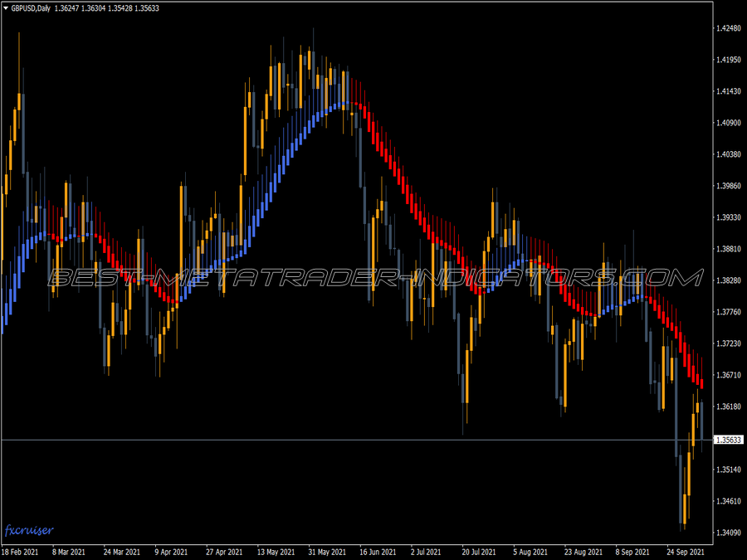
Task: Open the chart menu triangle beside GBPUSD,Daily
Action: pyautogui.click(x=6, y=8)
